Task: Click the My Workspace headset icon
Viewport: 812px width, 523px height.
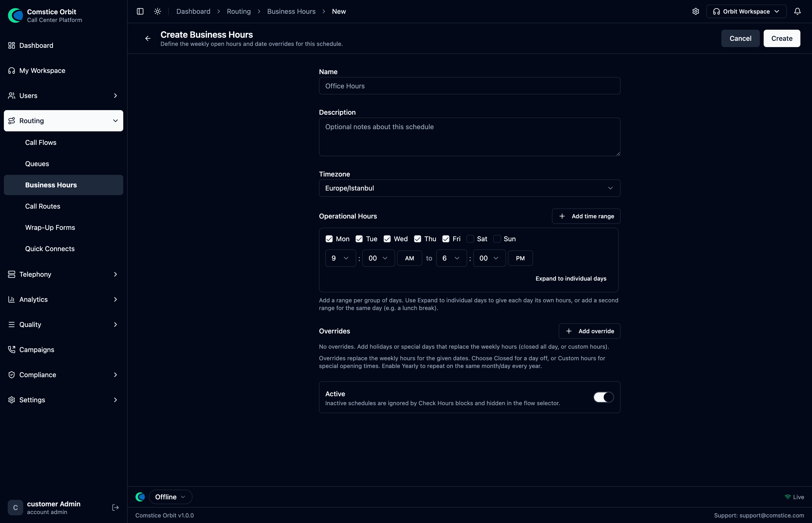Action: click(x=12, y=70)
